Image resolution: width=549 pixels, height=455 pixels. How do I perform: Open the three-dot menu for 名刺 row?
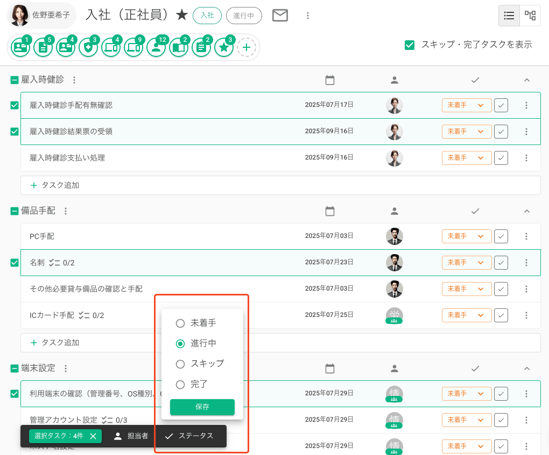526,262
